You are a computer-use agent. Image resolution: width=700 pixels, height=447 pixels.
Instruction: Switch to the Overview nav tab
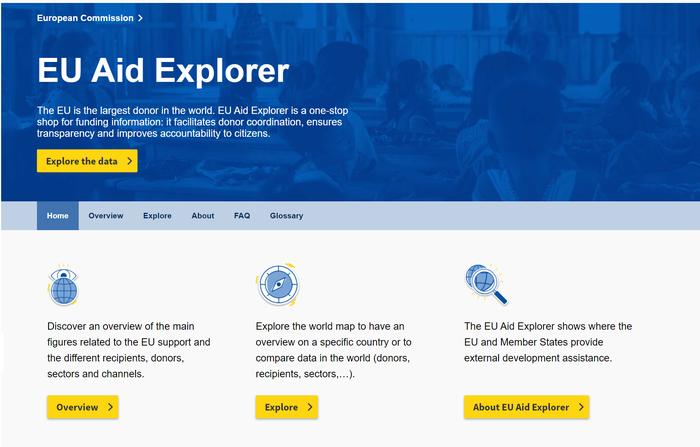[106, 216]
